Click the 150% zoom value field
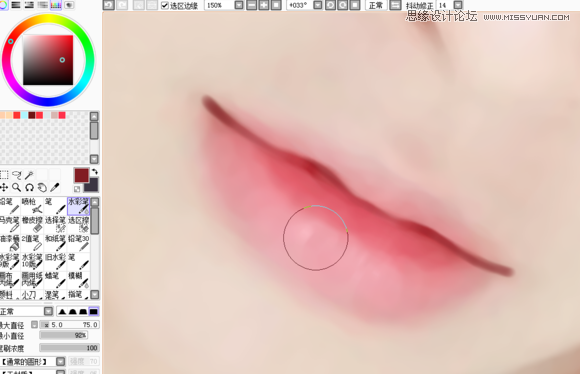This screenshot has height=374, width=580. 220,5
